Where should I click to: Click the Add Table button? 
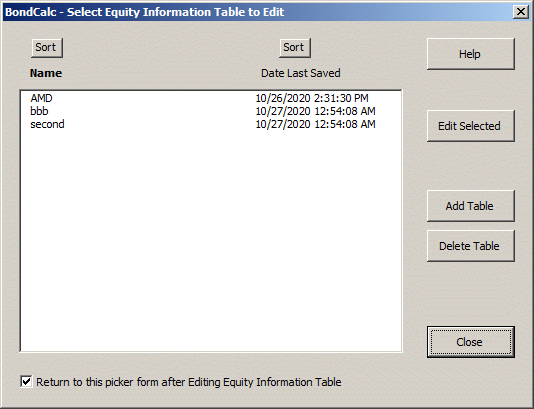point(471,206)
